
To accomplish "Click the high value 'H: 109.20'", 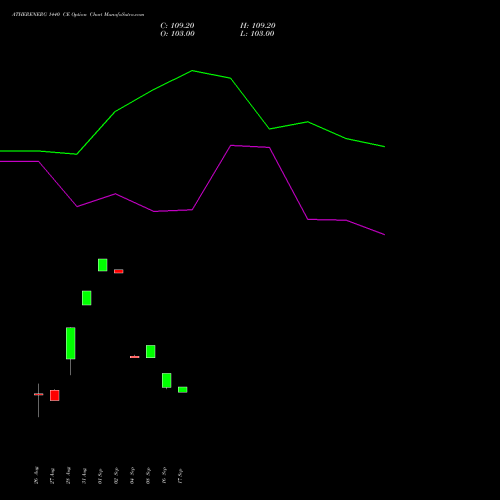I will (258, 26).
